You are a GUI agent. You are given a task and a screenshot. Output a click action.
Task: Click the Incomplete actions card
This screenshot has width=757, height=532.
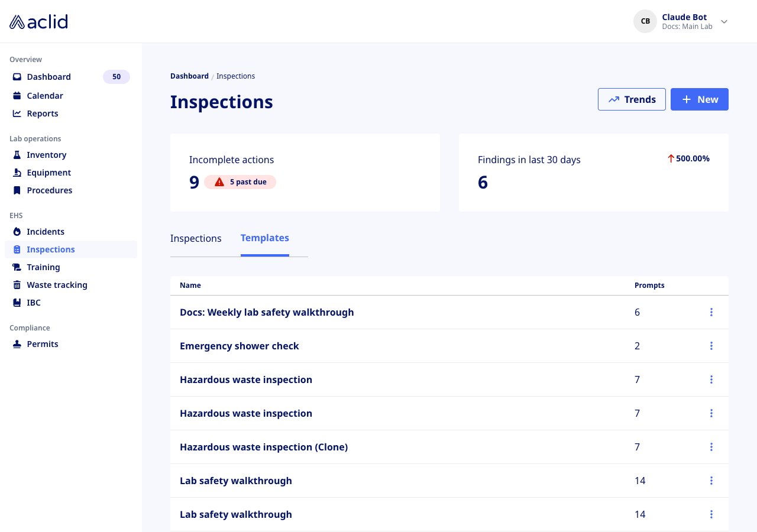point(305,173)
